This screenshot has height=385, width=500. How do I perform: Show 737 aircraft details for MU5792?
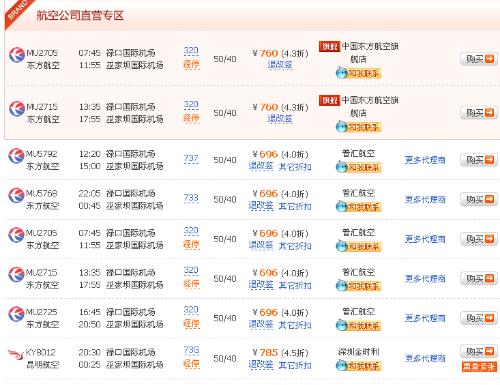(191, 158)
